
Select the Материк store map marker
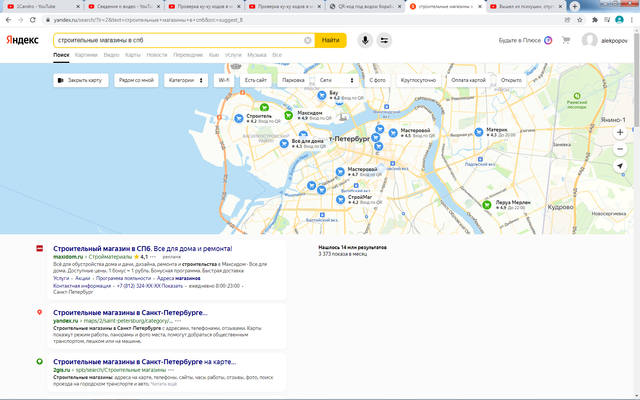479,132
